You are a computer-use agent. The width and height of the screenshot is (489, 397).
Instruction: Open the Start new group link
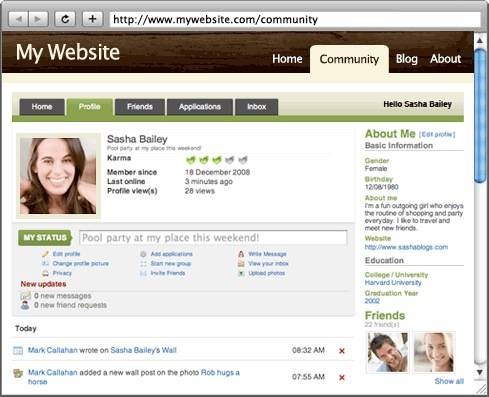click(x=171, y=264)
